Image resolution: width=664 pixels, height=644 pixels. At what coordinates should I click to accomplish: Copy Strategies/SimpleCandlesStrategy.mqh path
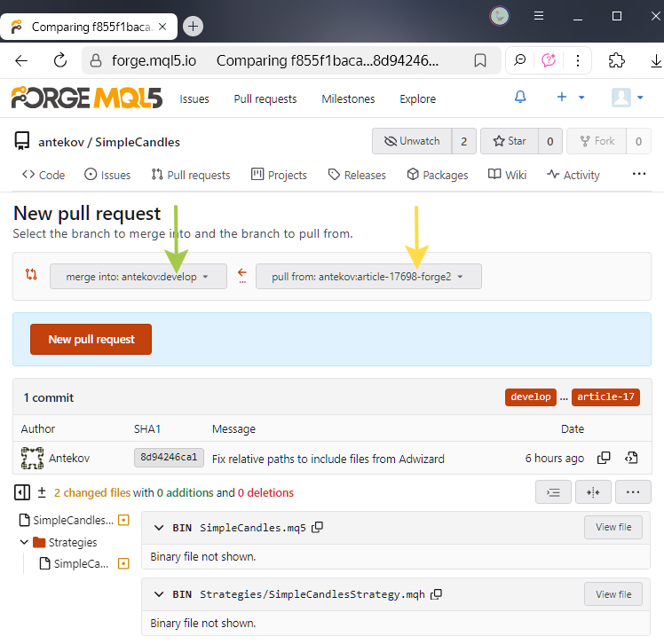(x=436, y=594)
